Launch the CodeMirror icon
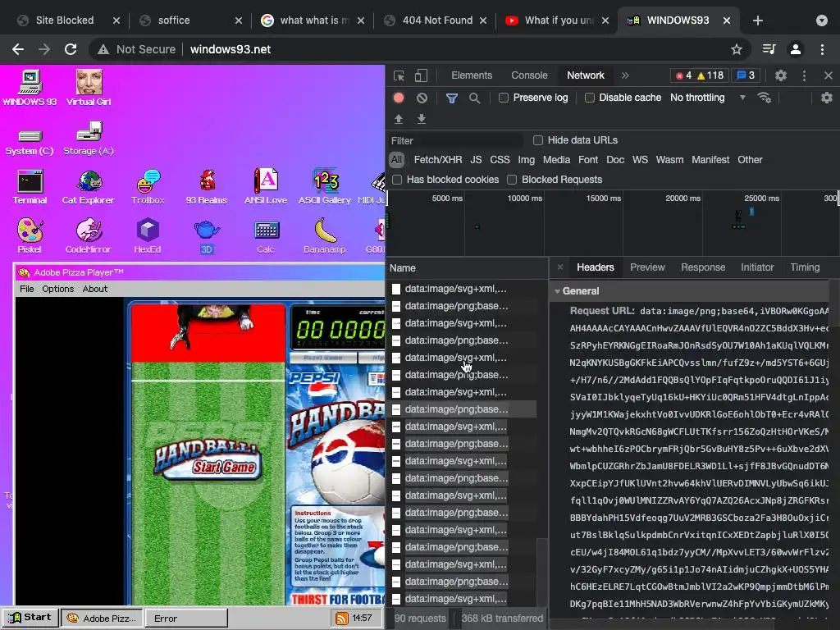 pos(89,235)
